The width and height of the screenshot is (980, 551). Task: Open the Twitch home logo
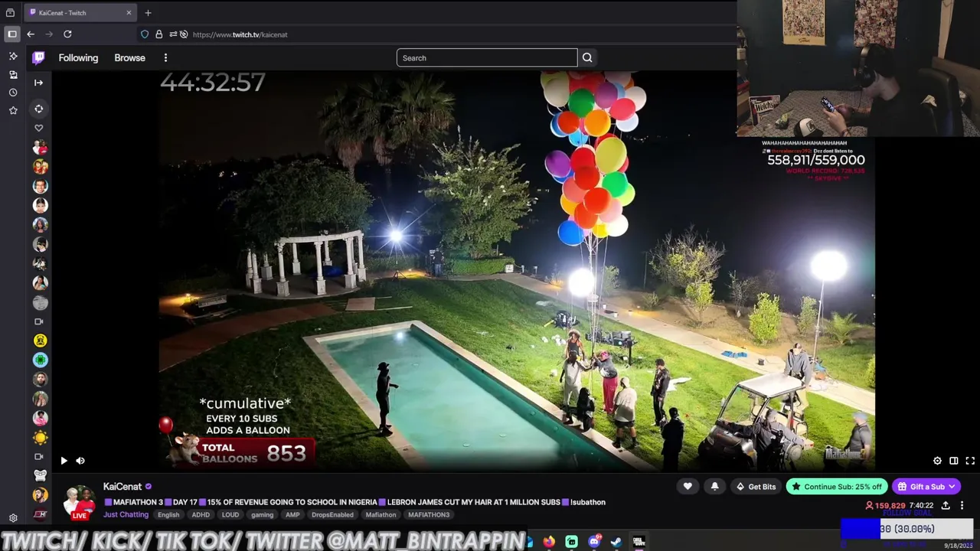39,57
